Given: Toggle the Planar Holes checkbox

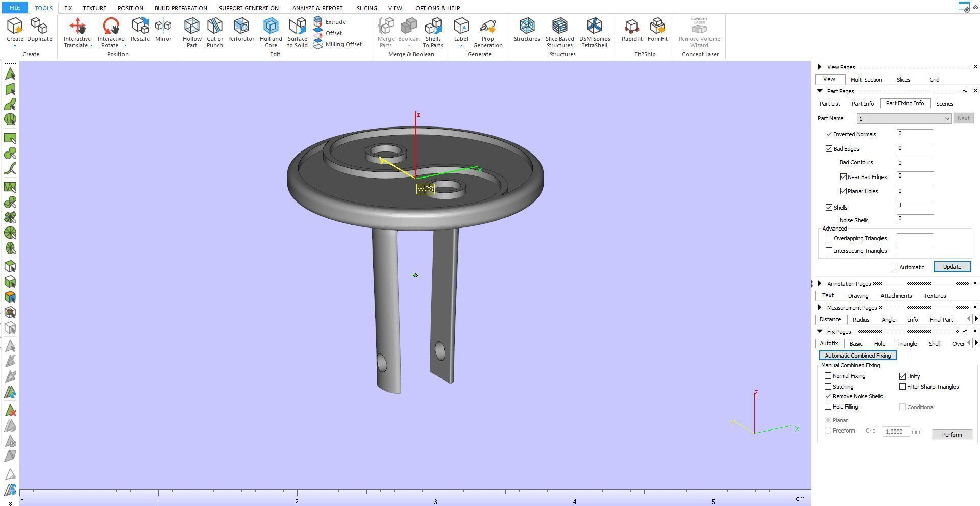Looking at the screenshot, I should pyautogui.click(x=843, y=191).
